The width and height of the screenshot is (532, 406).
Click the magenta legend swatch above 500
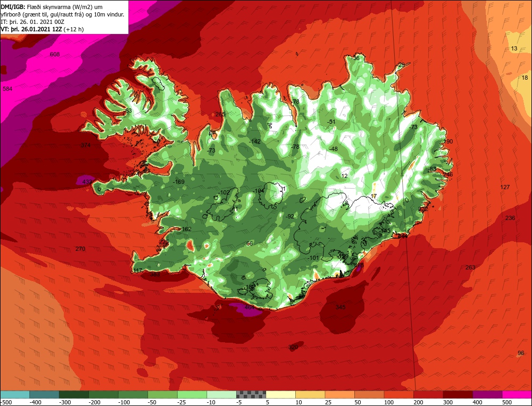click(x=517, y=394)
